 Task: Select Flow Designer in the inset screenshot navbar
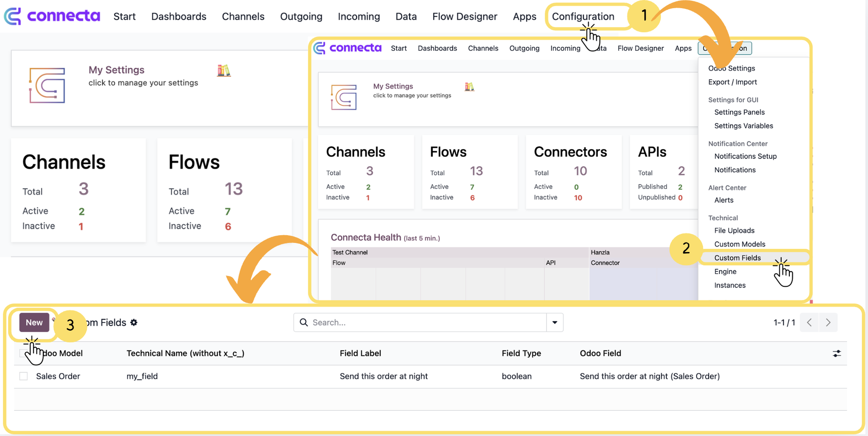coord(641,48)
